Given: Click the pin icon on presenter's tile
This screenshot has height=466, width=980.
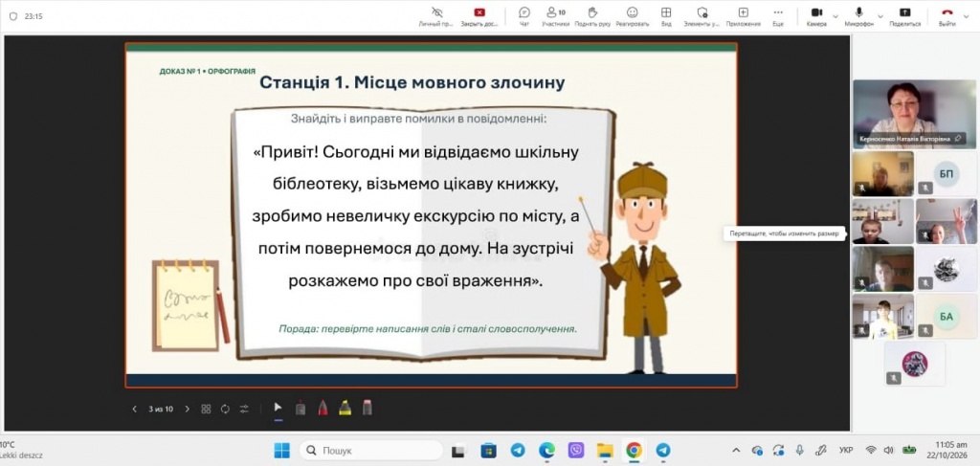Looking at the screenshot, I should pos(957,139).
